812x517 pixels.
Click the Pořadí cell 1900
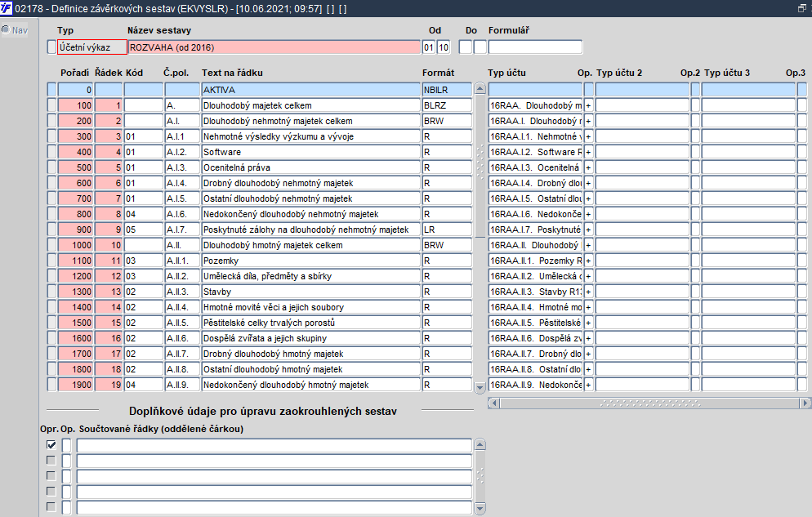click(75, 385)
